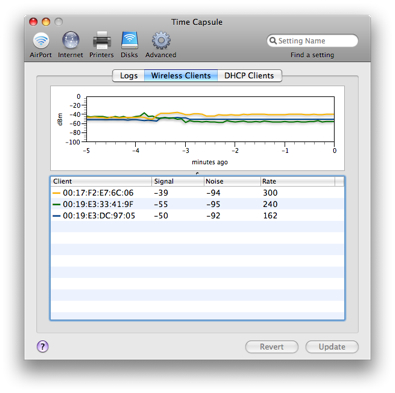Close the Time Capsule window
Image resolution: width=395 pixels, height=393 pixels.
(33, 22)
